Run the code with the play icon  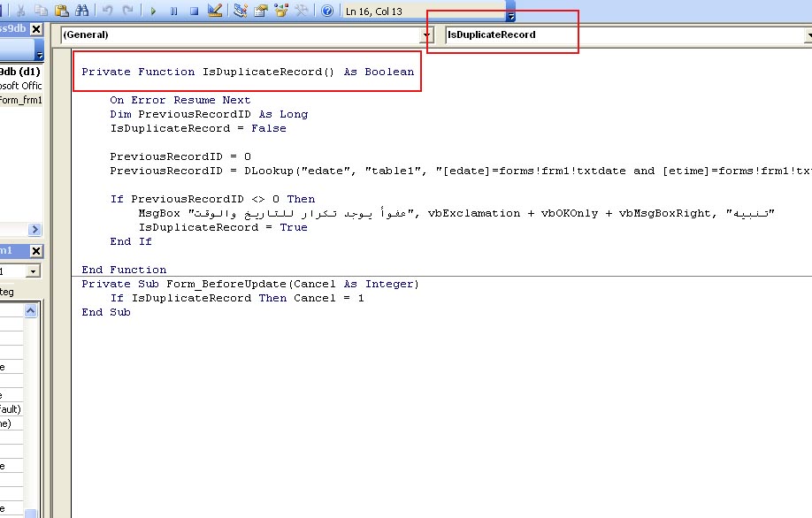[153, 11]
